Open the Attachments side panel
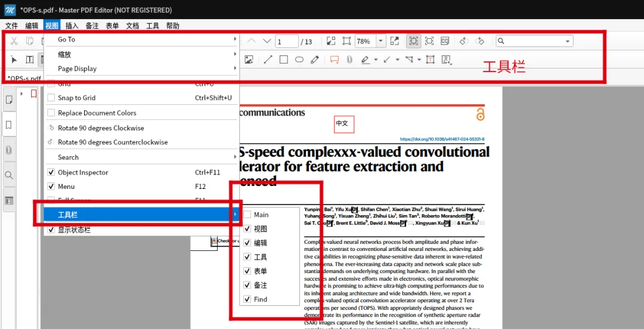The width and height of the screenshot is (644, 329). [9, 150]
